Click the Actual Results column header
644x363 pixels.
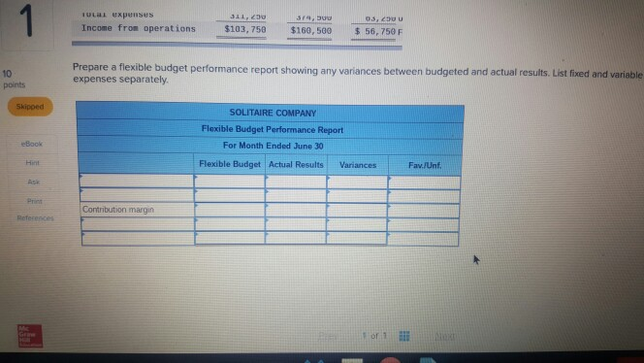tap(296, 164)
